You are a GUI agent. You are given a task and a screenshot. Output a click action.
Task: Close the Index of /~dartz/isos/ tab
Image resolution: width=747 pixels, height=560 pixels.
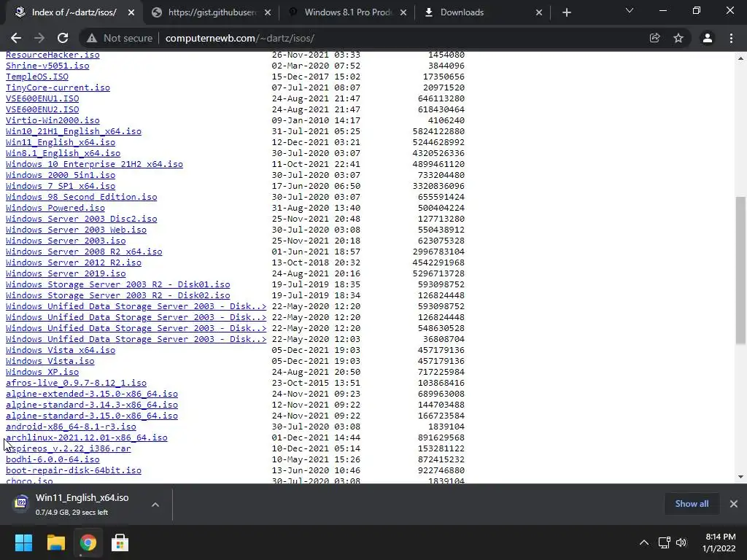(x=131, y=12)
